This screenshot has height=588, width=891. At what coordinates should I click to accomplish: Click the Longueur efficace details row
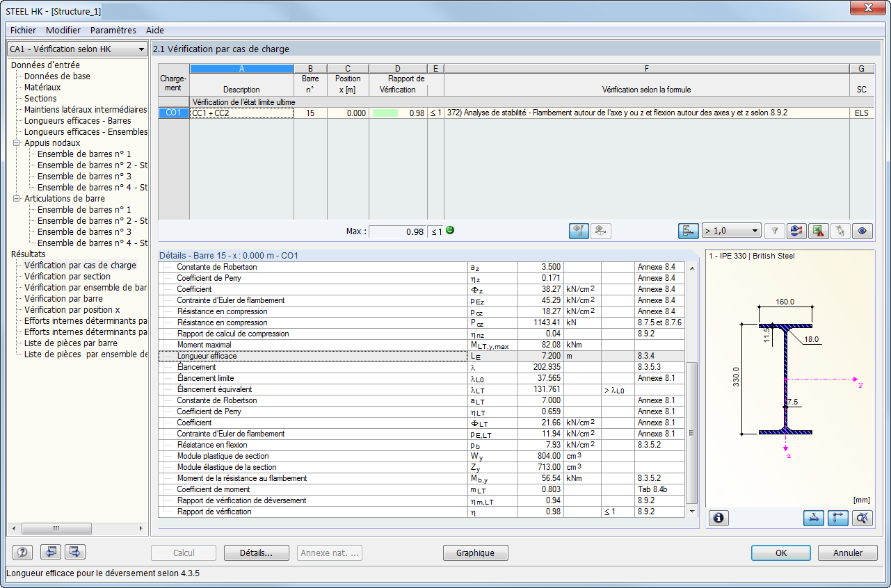tap(422, 356)
